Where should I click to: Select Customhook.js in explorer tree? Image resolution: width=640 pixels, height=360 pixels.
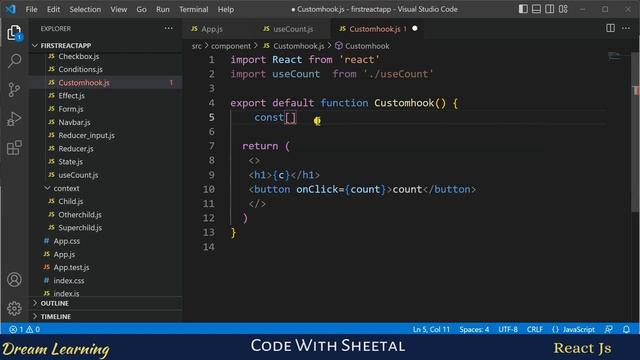84,82
